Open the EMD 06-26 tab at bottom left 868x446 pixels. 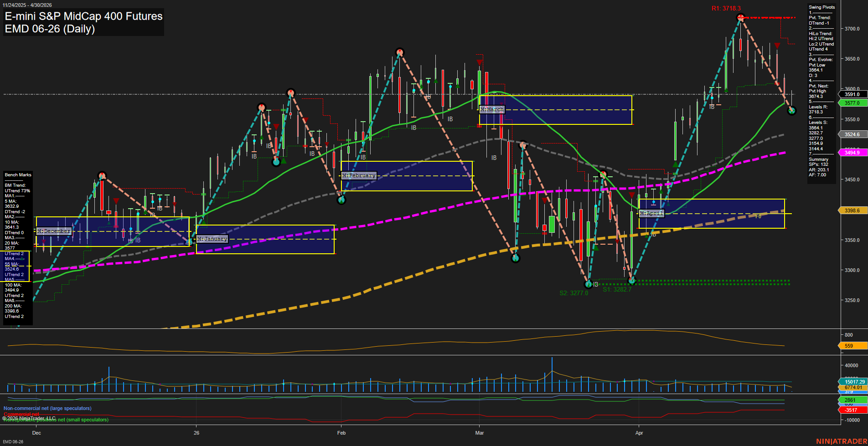pos(13,441)
